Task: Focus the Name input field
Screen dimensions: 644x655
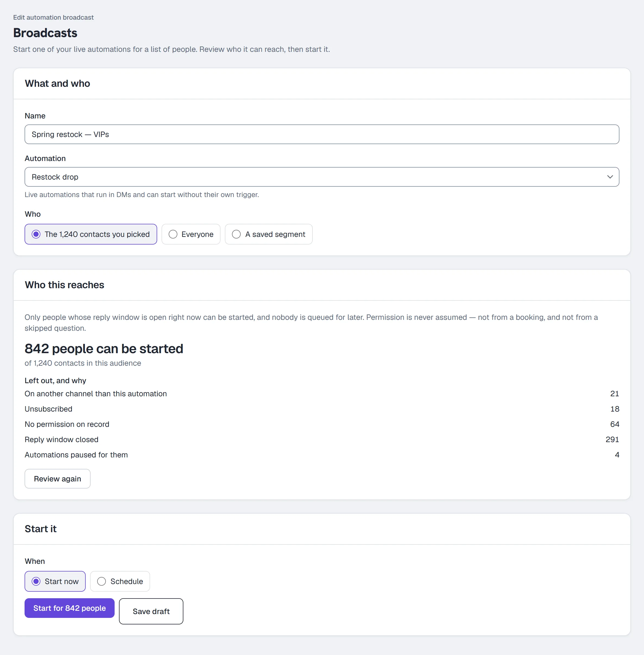Action: pos(322,134)
